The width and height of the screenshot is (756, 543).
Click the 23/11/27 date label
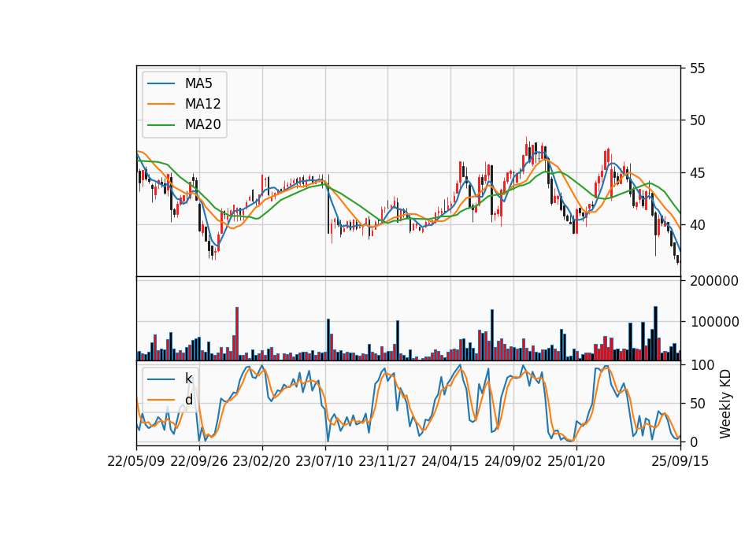coord(387,461)
